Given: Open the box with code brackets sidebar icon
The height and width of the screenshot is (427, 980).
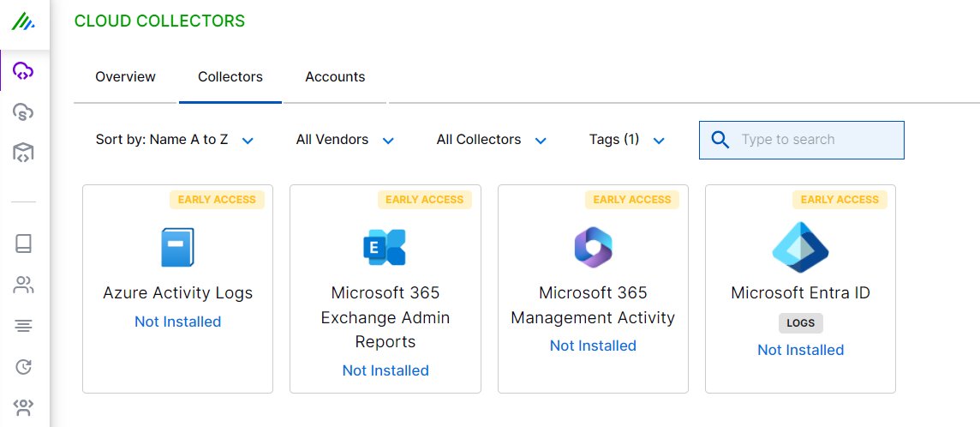Looking at the screenshot, I should (x=23, y=153).
